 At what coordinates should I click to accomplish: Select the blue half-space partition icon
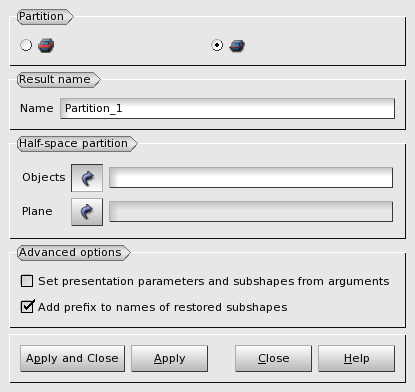point(237,45)
